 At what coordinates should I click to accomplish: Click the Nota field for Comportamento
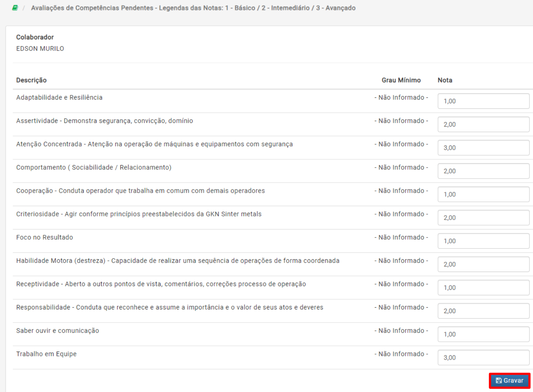[484, 171]
